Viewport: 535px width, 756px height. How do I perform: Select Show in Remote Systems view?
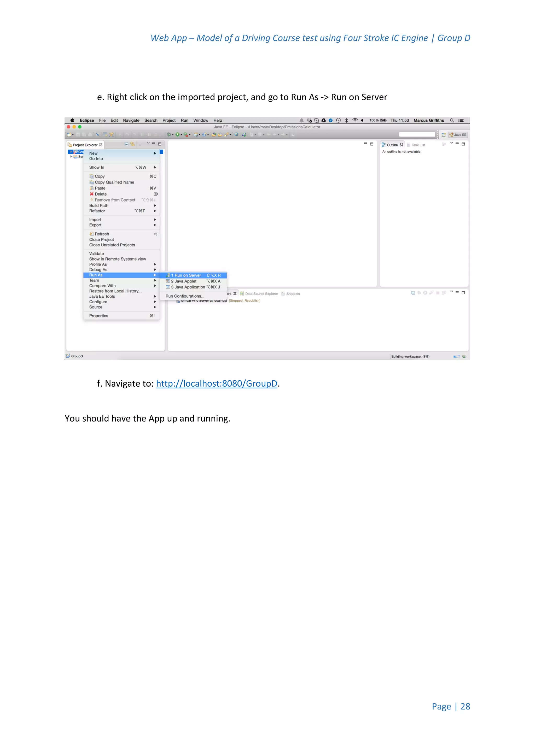click(121, 259)
